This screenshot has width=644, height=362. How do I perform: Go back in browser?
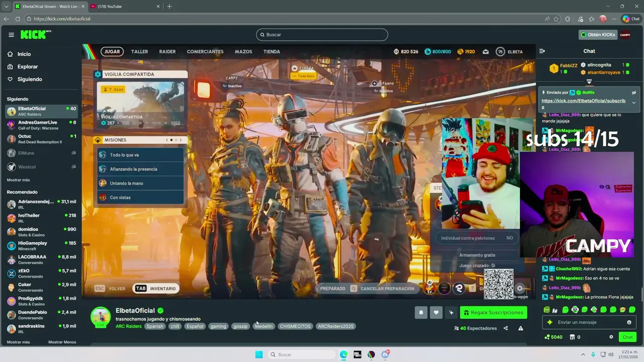click(x=6, y=19)
